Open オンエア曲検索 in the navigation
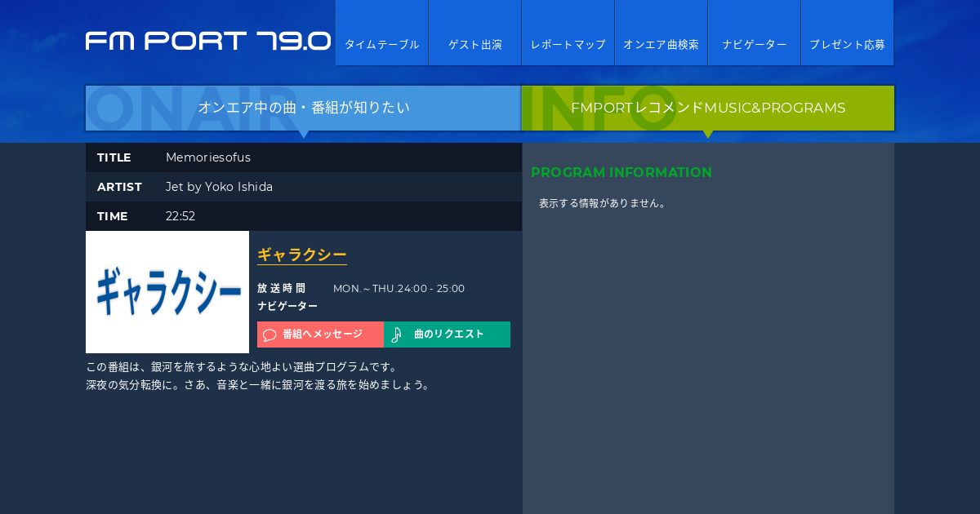The height and width of the screenshot is (514, 980). pos(661,33)
